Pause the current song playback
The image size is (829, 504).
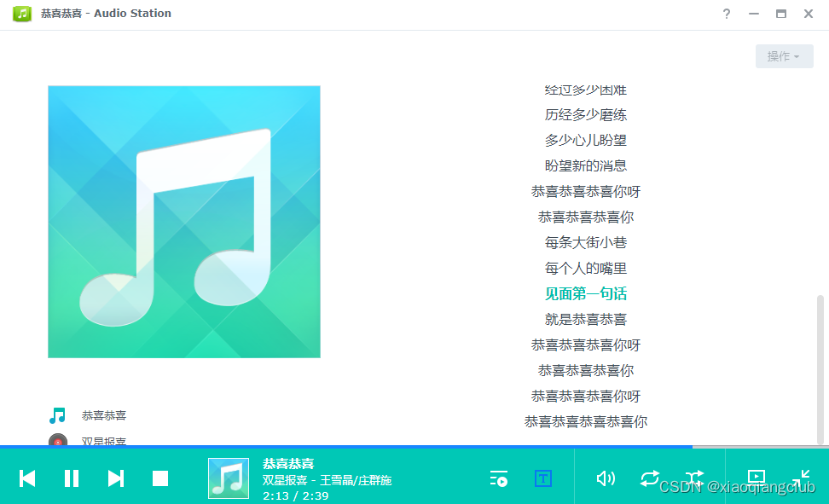coord(72,478)
